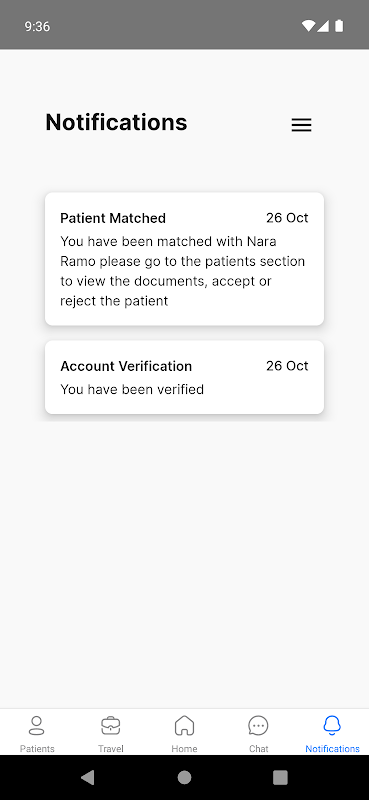Switch to the Travel tab label
Viewport: 369px width, 800px height.
111,748
